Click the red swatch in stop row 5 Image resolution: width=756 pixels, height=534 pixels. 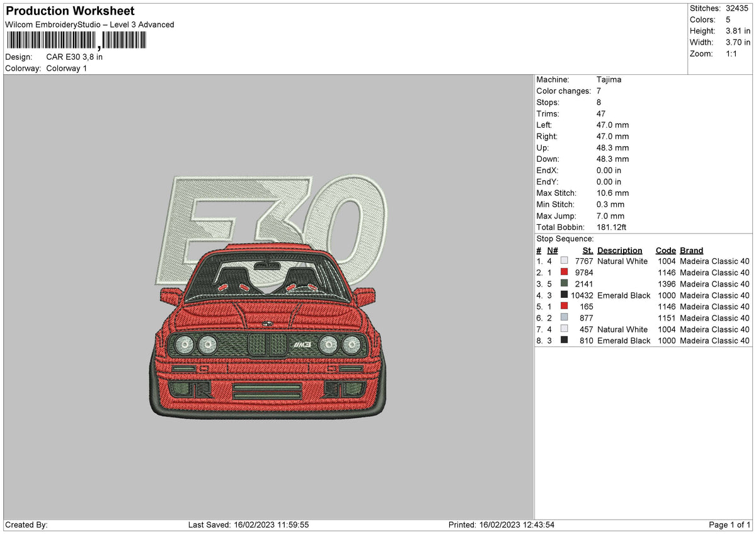pos(564,306)
